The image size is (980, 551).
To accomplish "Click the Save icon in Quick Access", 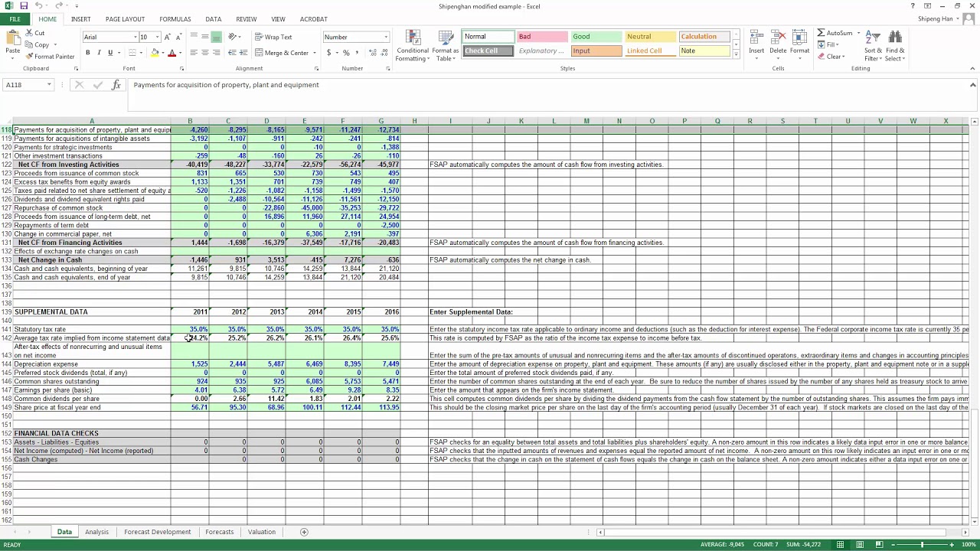I will [24, 6].
